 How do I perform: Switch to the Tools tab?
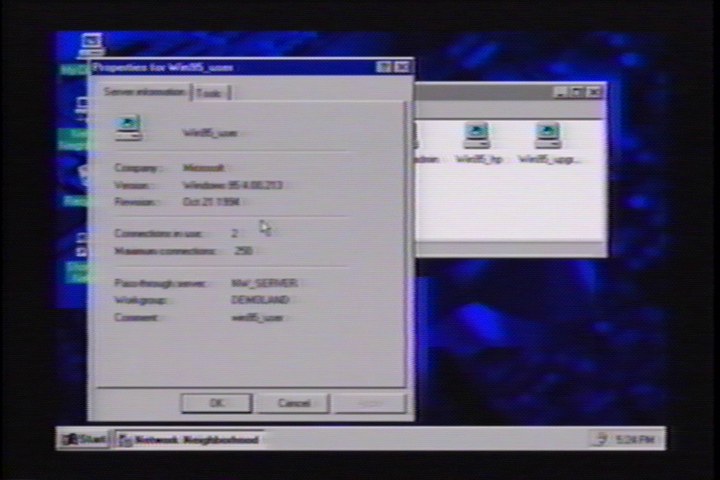click(210, 93)
